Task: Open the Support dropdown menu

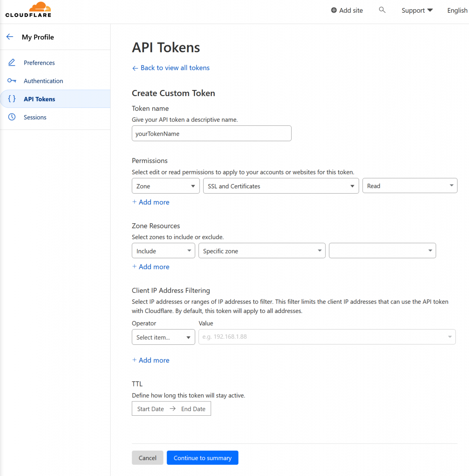Action: pos(417,10)
